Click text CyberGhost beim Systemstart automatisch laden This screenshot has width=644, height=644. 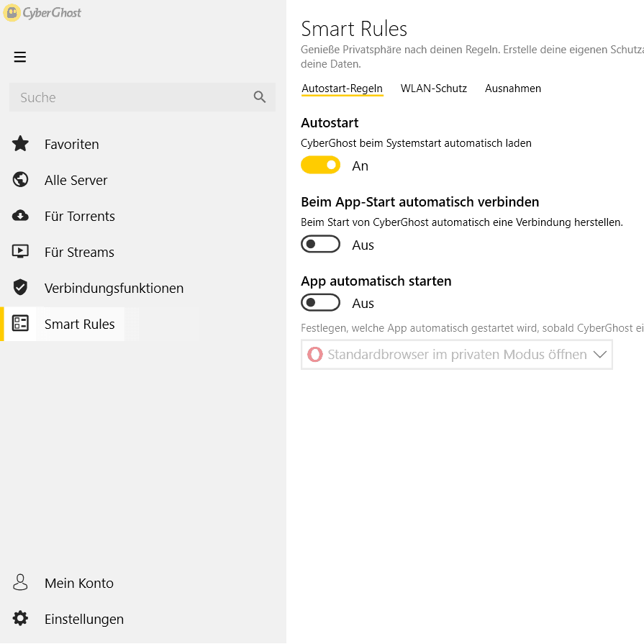416,143
